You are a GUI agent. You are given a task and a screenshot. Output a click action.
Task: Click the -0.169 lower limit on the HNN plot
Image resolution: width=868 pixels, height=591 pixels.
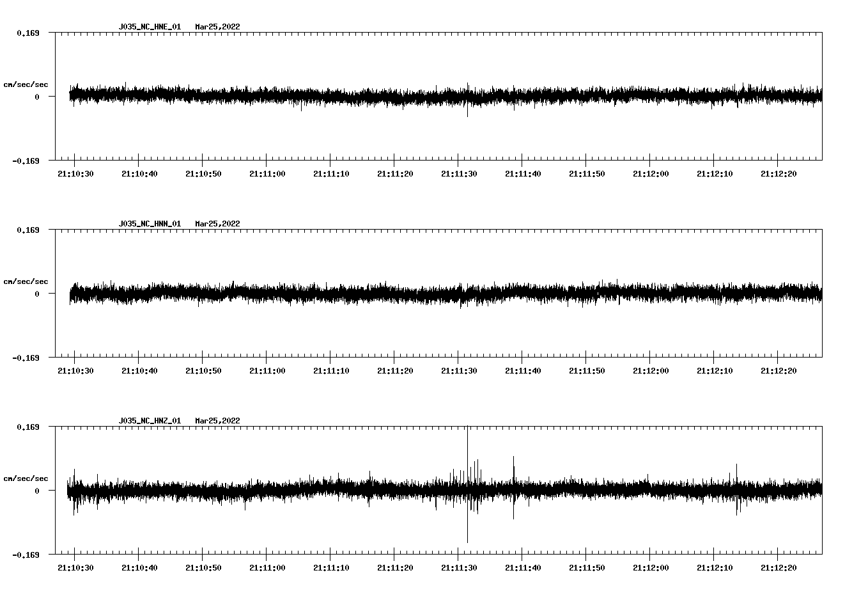coord(26,358)
